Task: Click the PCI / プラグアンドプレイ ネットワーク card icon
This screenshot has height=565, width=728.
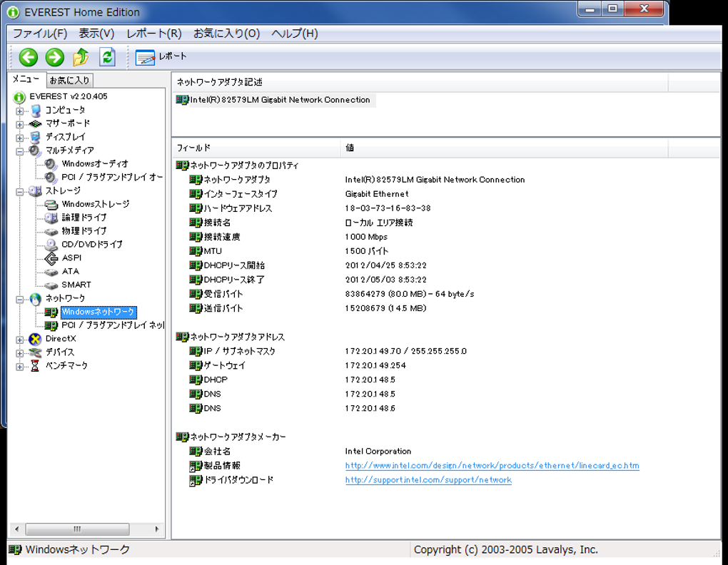Action: point(51,325)
